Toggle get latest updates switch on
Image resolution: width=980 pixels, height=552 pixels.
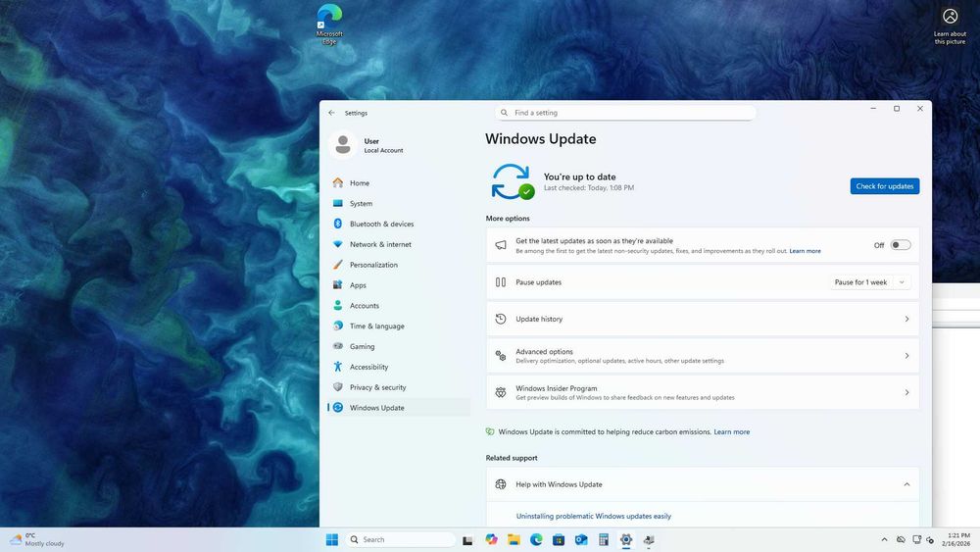click(x=901, y=245)
